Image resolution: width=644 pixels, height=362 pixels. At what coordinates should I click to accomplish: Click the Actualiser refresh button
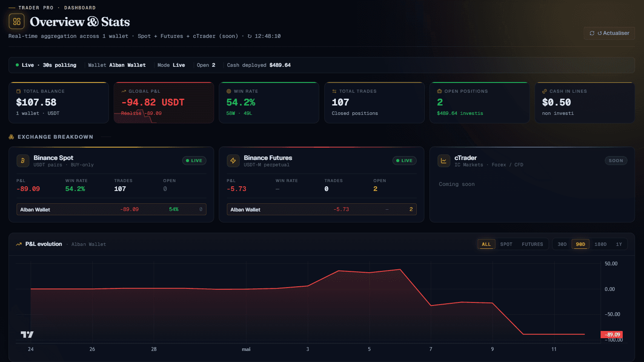click(609, 33)
